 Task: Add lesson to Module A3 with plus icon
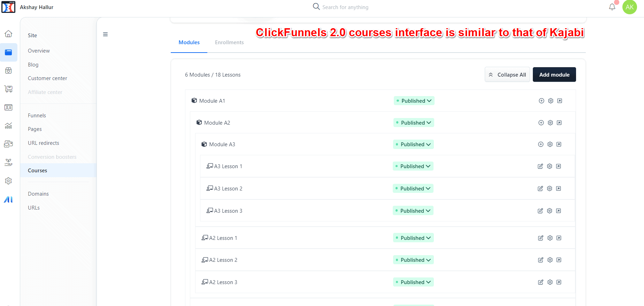pyautogui.click(x=541, y=144)
